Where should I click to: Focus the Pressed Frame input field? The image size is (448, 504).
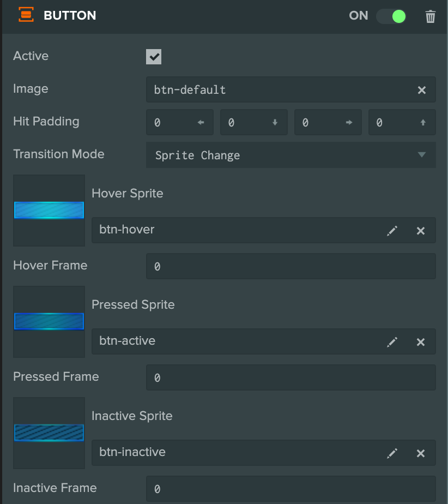point(291,377)
